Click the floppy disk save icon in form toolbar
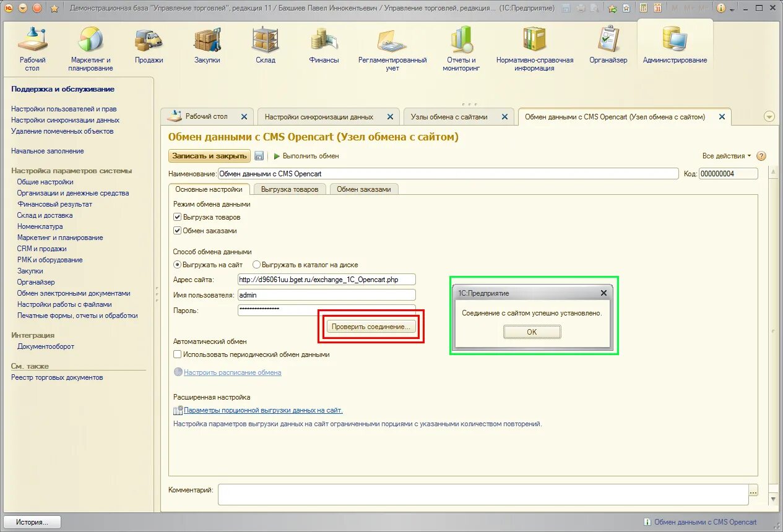This screenshot has width=783, height=532. pos(259,156)
